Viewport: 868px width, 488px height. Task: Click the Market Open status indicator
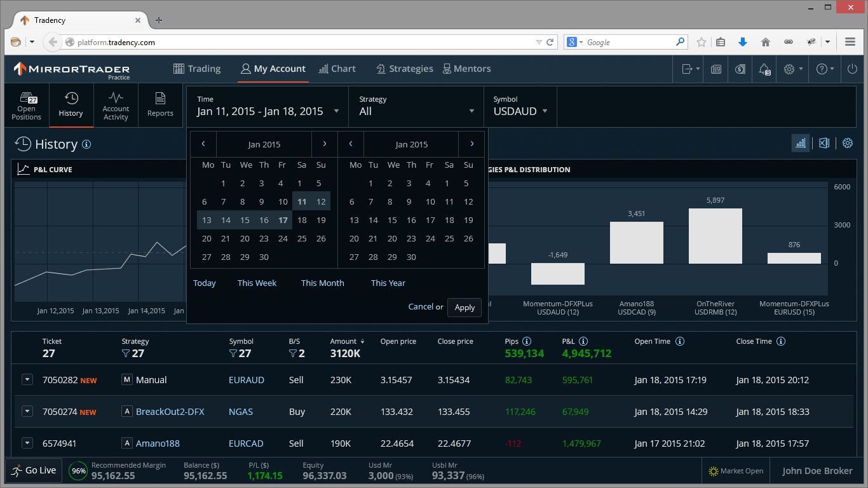coord(737,471)
